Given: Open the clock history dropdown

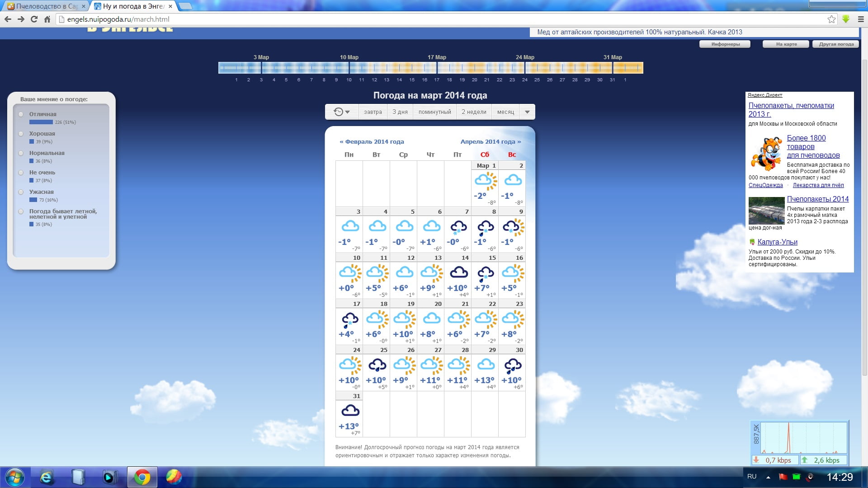Looking at the screenshot, I should pyautogui.click(x=342, y=112).
